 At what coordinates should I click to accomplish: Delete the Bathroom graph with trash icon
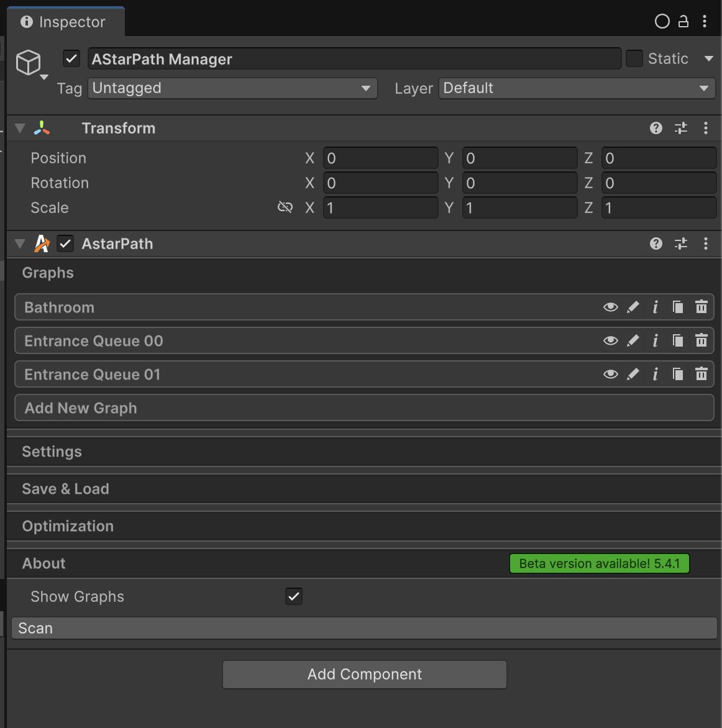point(701,307)
